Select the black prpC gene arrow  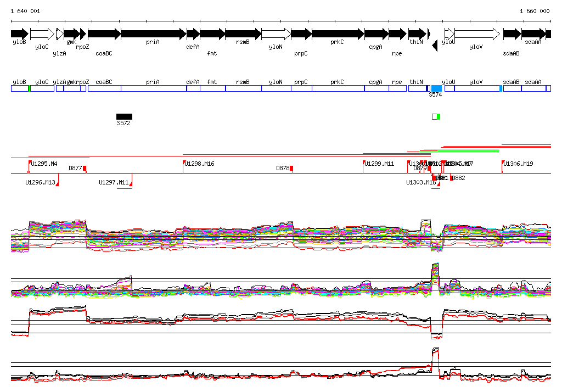[301, 34]
